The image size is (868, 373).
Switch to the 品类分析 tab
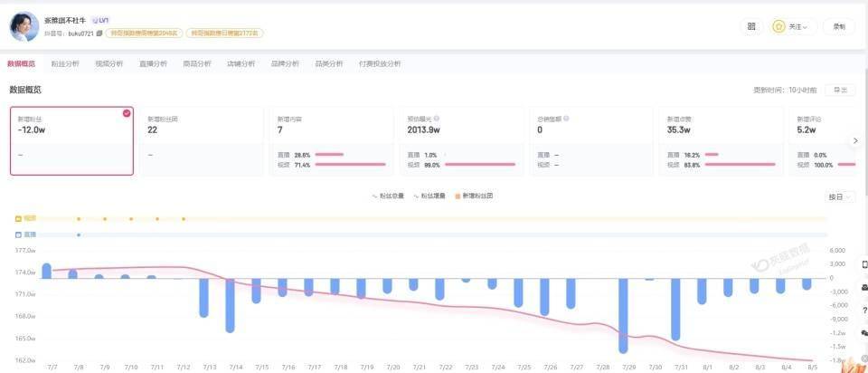(x=329, y=63)
